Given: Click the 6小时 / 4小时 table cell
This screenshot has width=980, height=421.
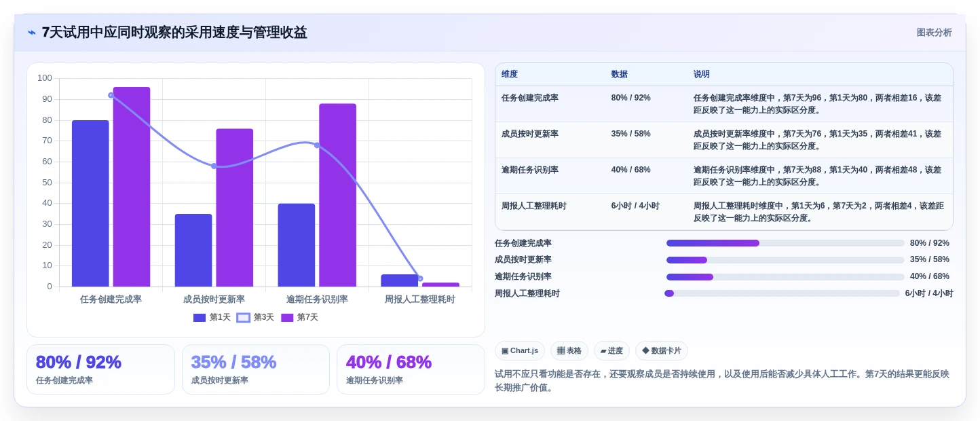Looking at the screenshot, I should click(635, 206).
